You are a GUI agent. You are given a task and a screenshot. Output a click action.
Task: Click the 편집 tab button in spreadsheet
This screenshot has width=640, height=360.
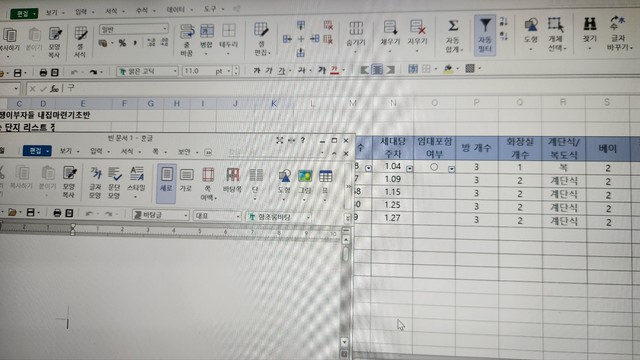click(x=24, y=13)
